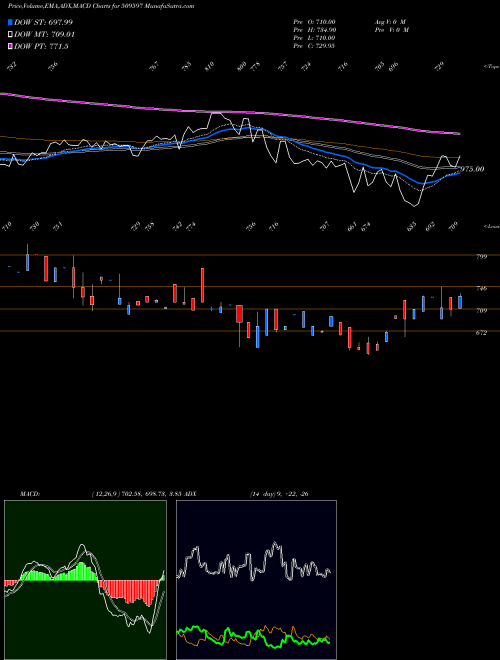Viewport: 500px width, 660px height.
Task: Click the 'Pre O: 710.00' open value
Action: tap(314, 21)
